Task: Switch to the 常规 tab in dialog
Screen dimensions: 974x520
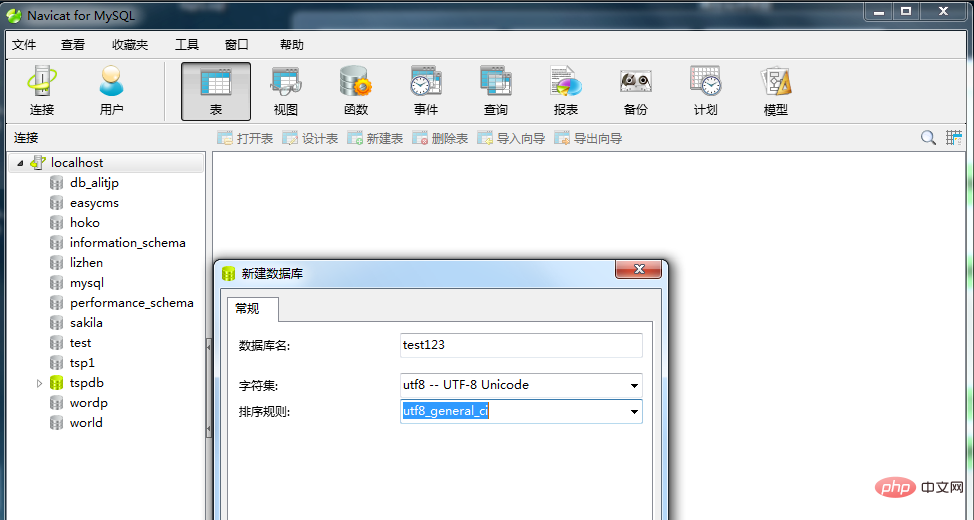Action: [x=252, y=309]
